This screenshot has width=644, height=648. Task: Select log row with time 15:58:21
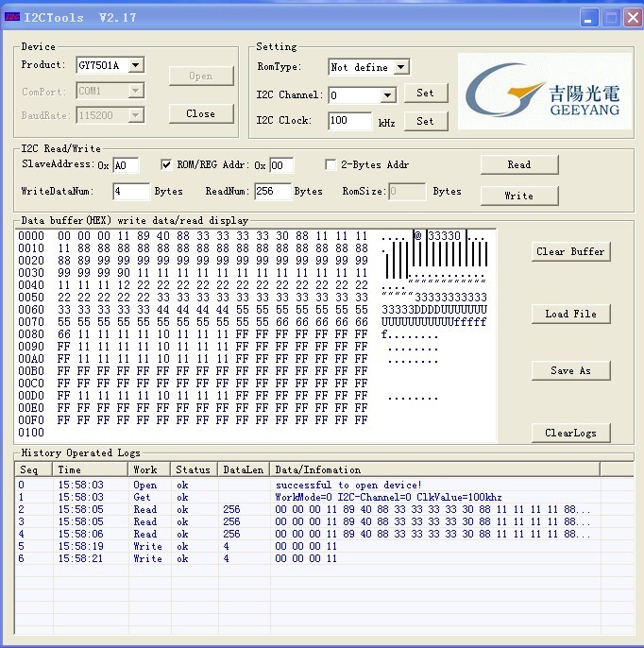pyautogui.click(x=324, y=559)
